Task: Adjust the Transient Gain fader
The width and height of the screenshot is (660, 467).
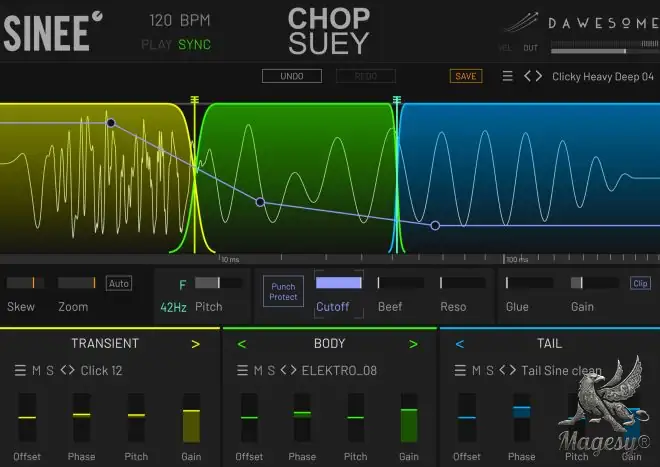Action: [191, 417]
